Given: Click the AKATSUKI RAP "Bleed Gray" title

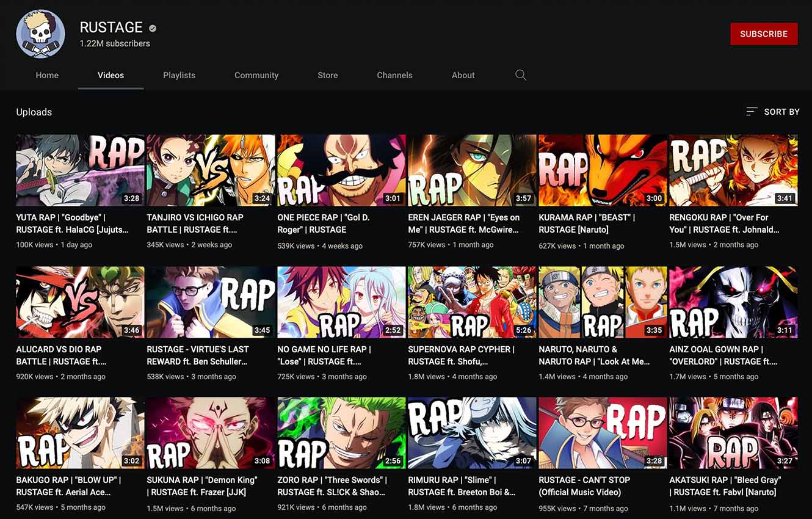Looking at the screenshot, I should click(725, 486).
